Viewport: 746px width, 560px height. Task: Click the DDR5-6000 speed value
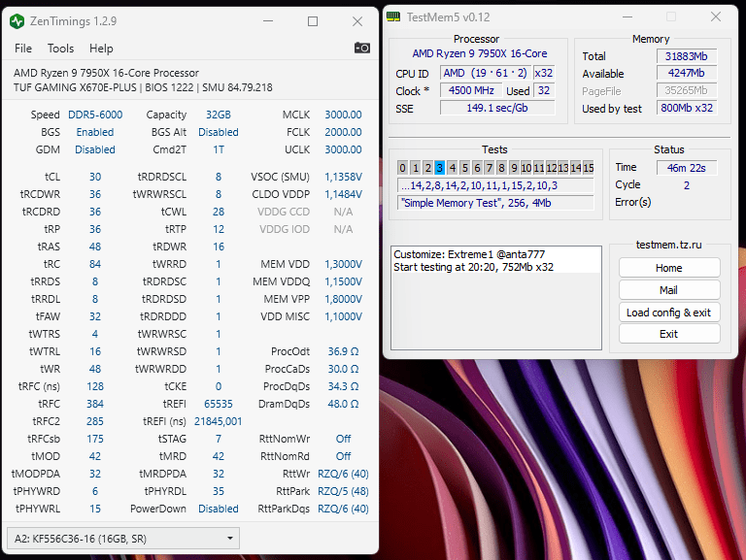(x=95, y=115)
